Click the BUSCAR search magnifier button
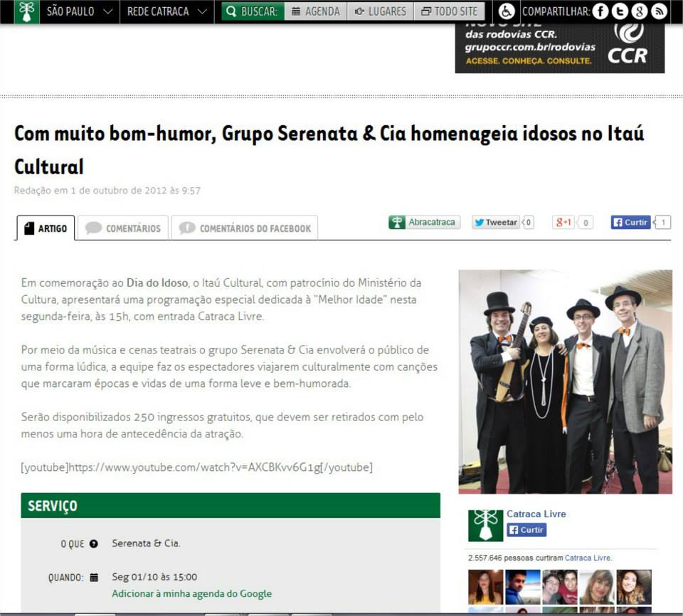Screen dimensions: 683x616 pos(253,11)
